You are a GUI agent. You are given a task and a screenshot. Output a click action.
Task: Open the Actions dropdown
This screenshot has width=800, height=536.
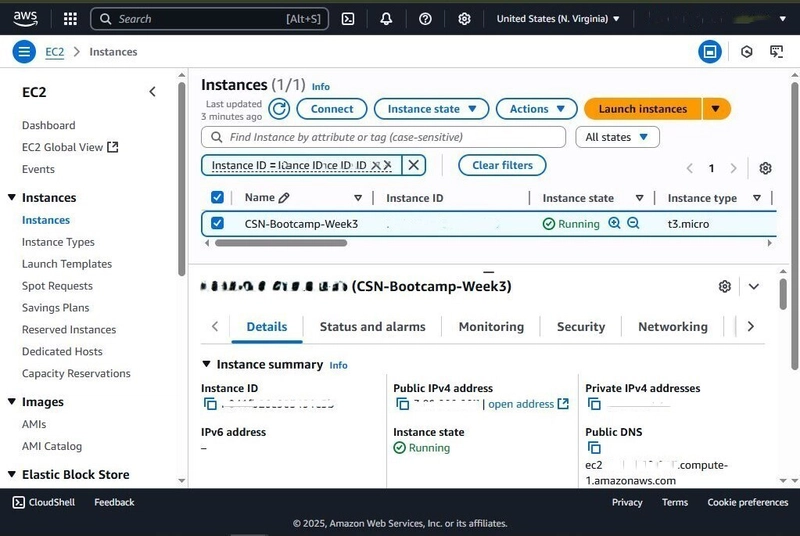coord(536,109)
